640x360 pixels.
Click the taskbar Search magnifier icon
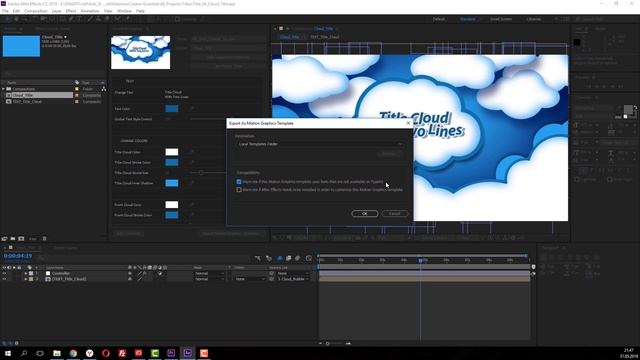coord(24,353)
